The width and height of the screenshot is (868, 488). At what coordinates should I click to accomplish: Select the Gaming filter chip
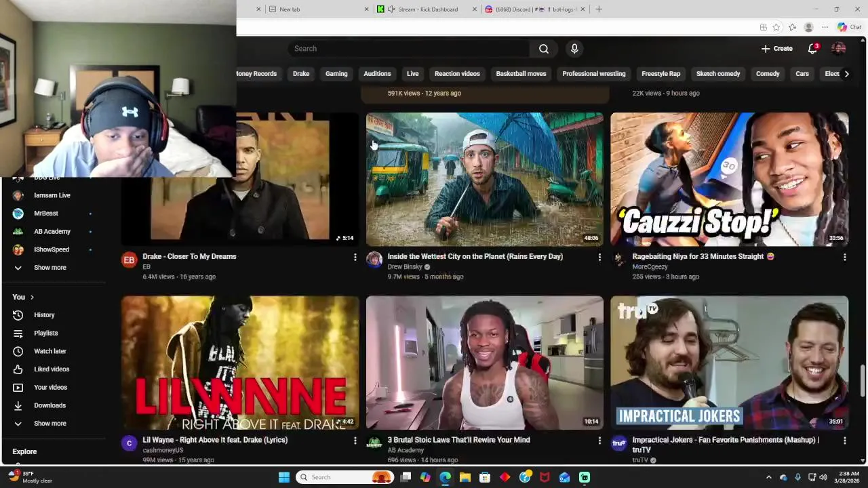click(336, 74)
